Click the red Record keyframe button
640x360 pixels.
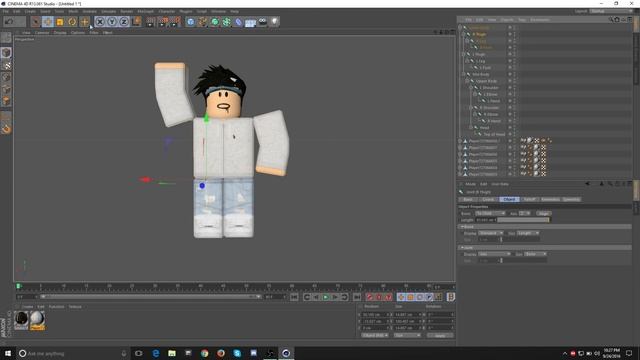[369, 297]
